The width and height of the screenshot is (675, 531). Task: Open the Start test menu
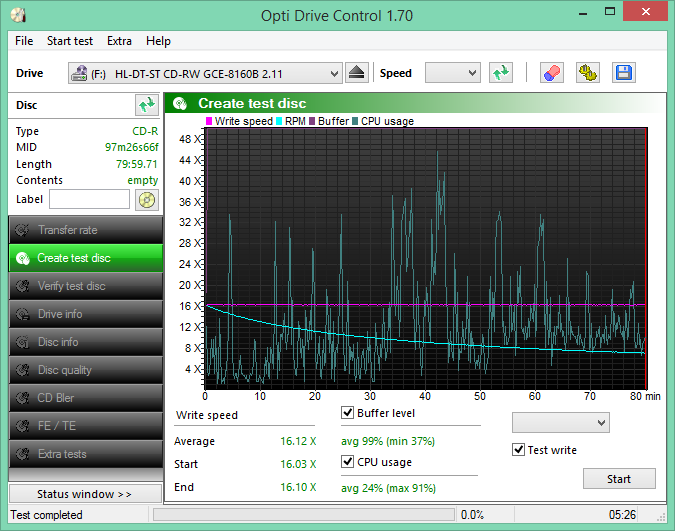[70, 41]
